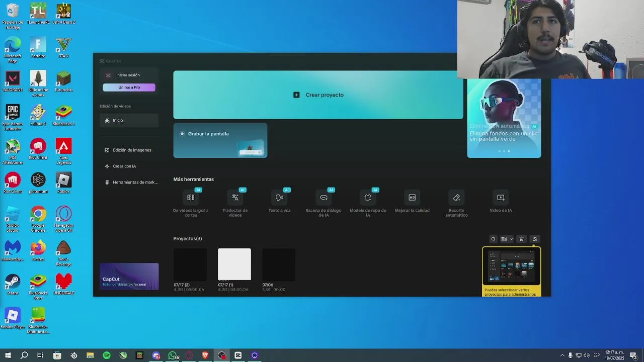Click Spotify in the taskbar
Viewport: 644px width, 362px height.
coord(107,355)
